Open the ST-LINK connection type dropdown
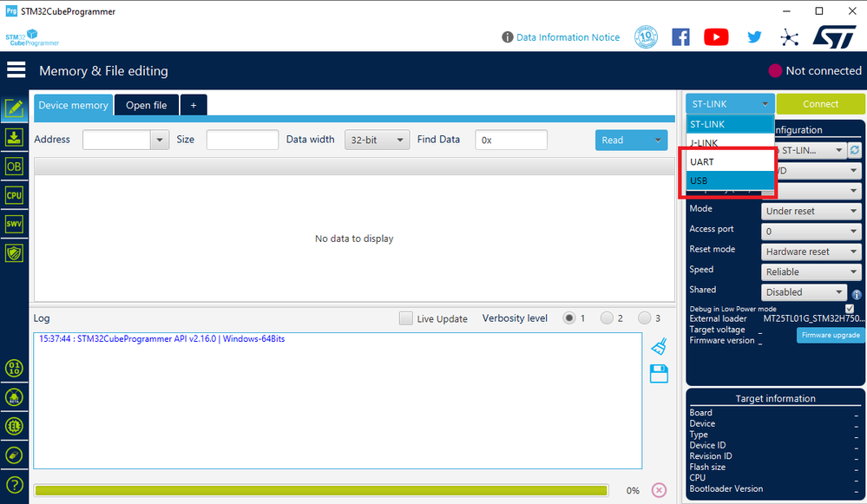The width and height of the screenshot is (867, 504). 730,104
